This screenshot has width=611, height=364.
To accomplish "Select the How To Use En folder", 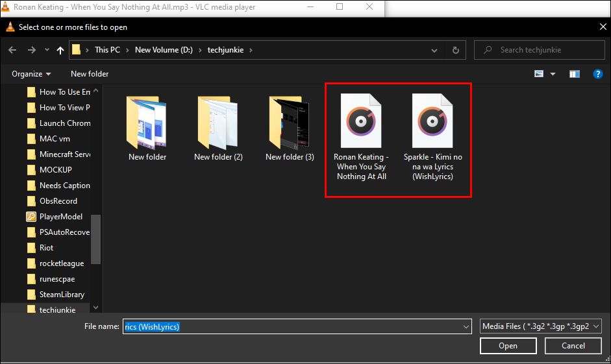I will (58, 92).
